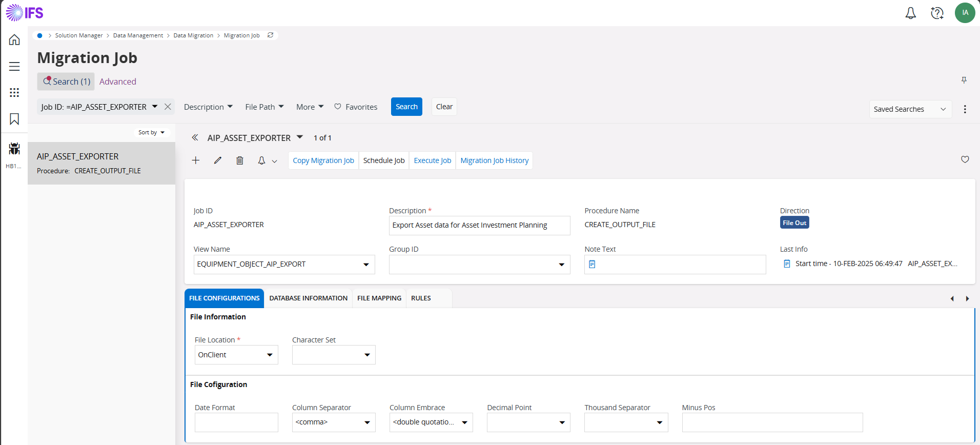This screenshot has width=980, height=445.
Task: Collapse the list panel with the double chevron
Action: click(x=195, y=137)
